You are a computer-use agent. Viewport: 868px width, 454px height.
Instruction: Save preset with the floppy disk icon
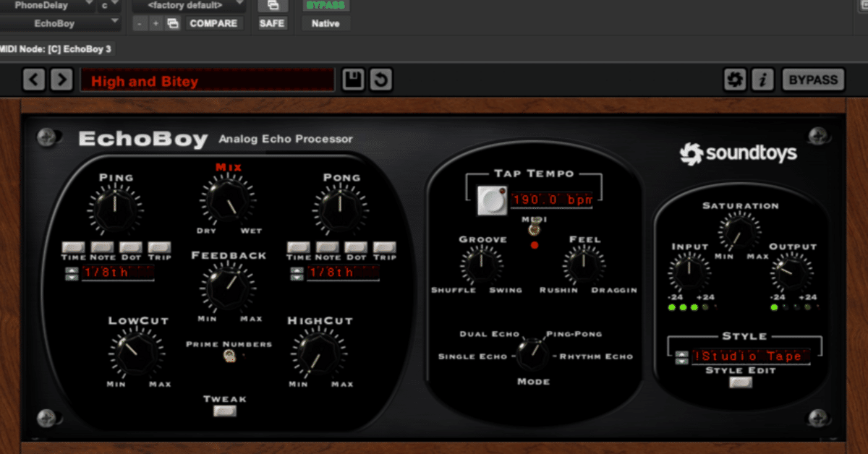(353, 80)
